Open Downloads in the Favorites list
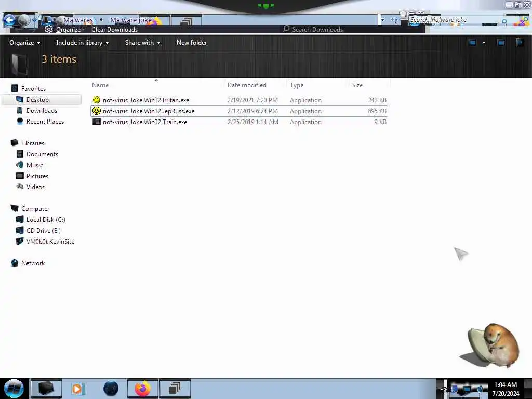 coord(42,110)
